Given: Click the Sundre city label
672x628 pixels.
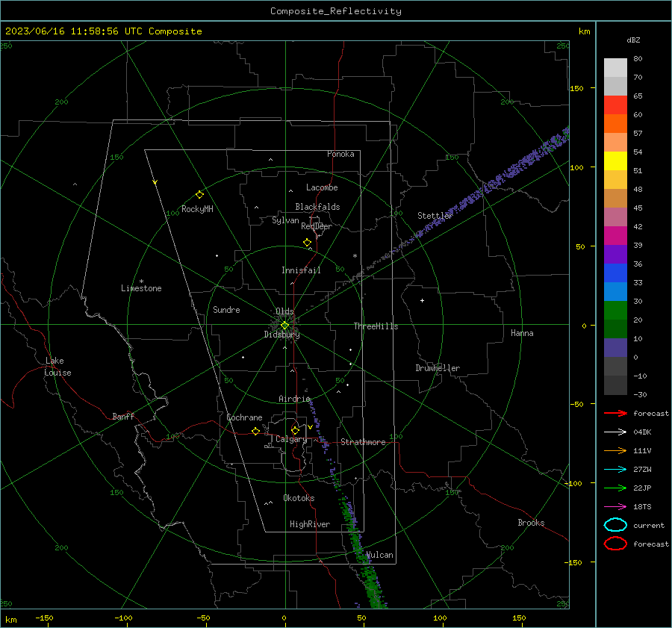Looking at the screenshot, I should pos(226,309).
